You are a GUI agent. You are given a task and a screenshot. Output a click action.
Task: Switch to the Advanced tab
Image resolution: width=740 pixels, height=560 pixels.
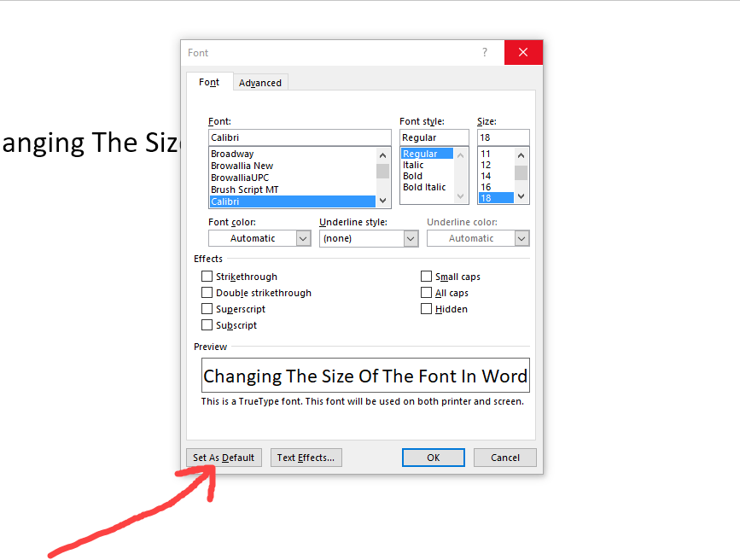tap(260, 82)
